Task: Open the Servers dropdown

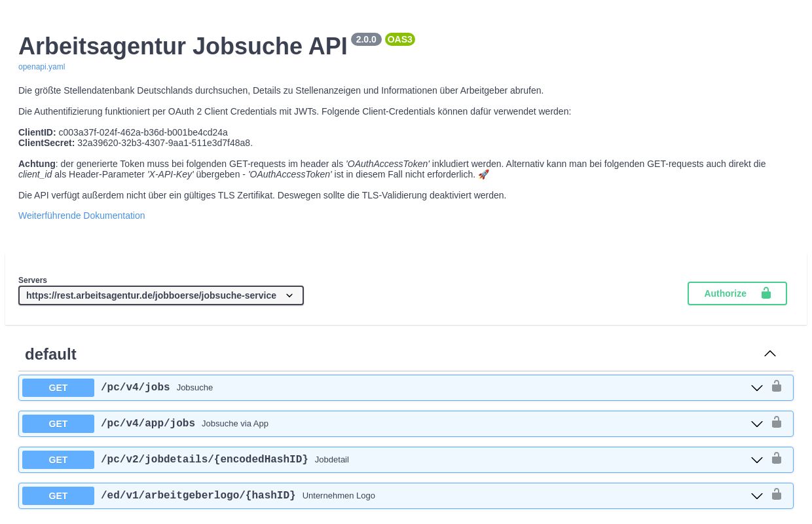Action: click(161, 295)
